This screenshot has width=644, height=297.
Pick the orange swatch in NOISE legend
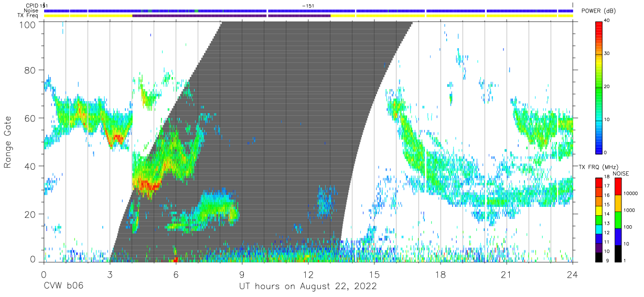618,203
